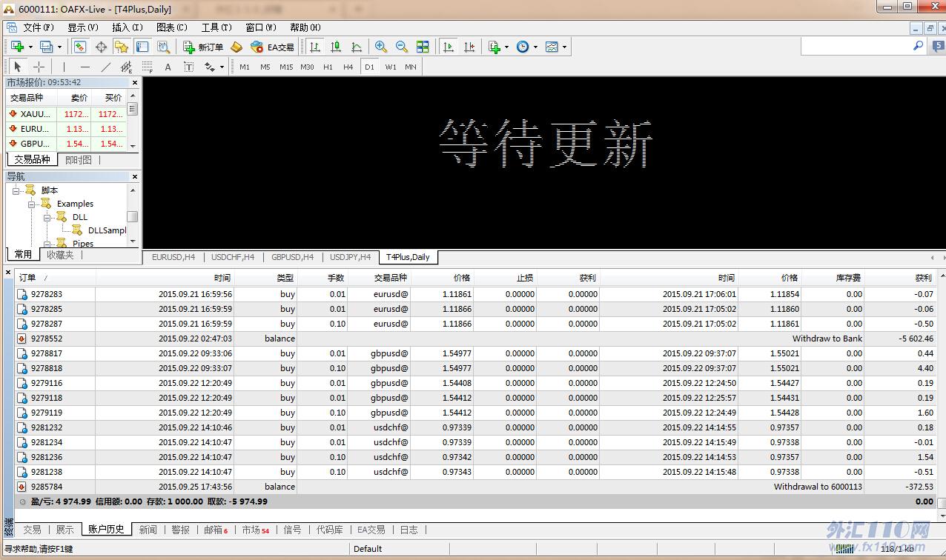Viewport: 946px width, 560px height.
Task: Open the periods clock icon
Action: coord(523,47)
